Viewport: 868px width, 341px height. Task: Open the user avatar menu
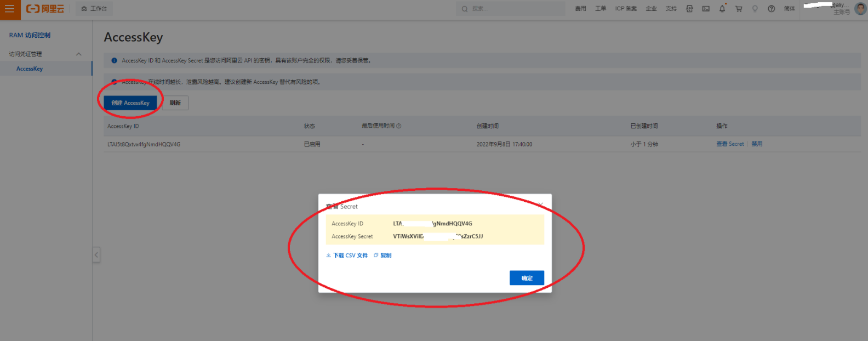point(860,9)
